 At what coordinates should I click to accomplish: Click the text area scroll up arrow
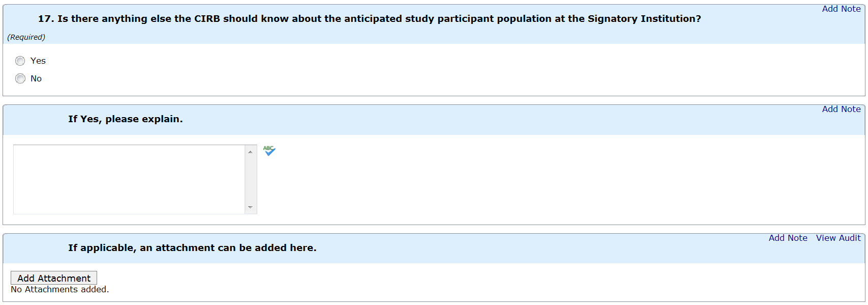250,152
